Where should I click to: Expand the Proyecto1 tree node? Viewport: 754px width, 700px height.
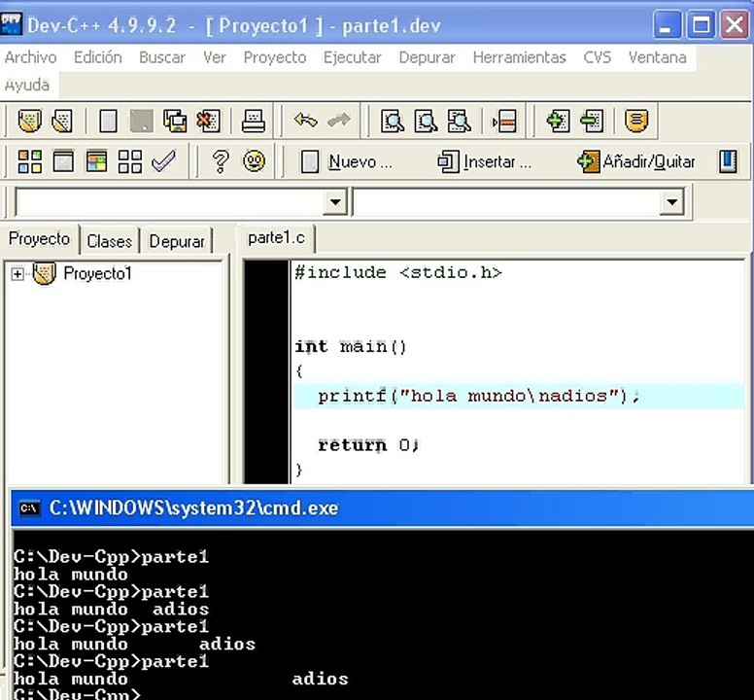[x=17, y=274]
